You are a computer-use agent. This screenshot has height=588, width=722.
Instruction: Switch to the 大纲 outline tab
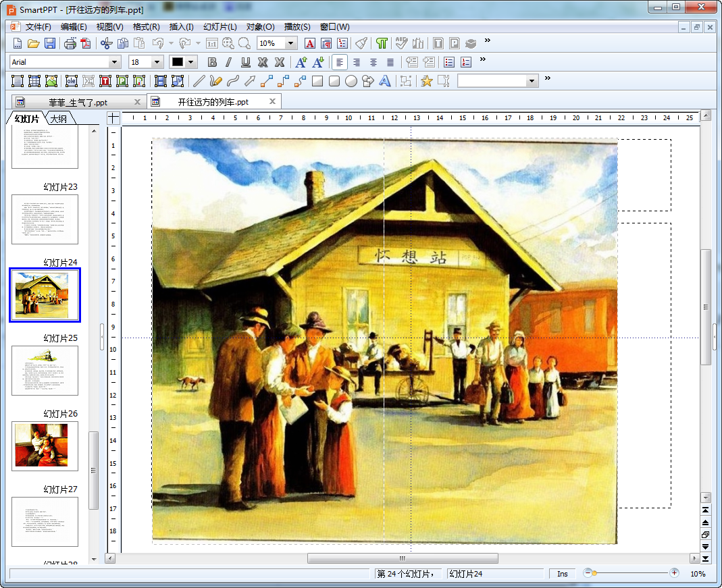(x=59, y=119)
